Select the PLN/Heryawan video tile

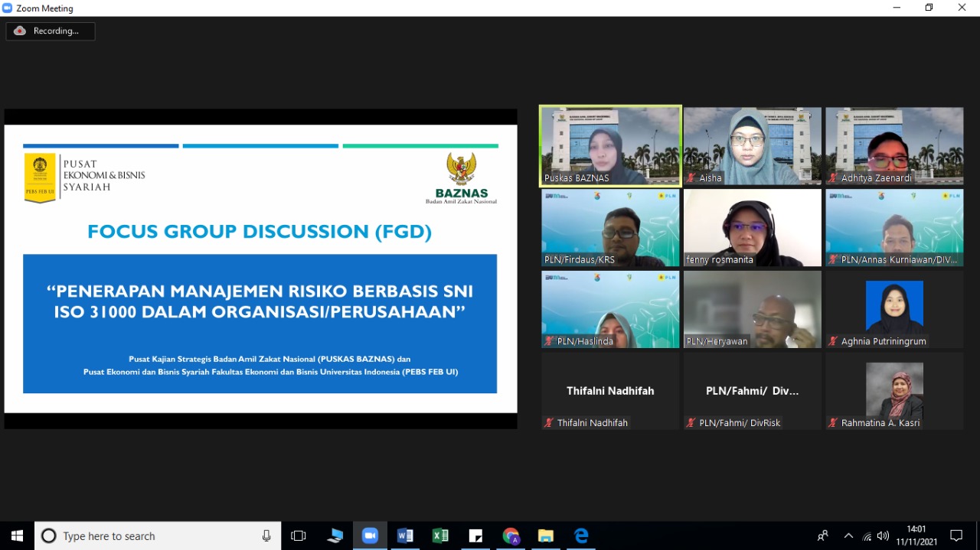[x=752, y=309]
